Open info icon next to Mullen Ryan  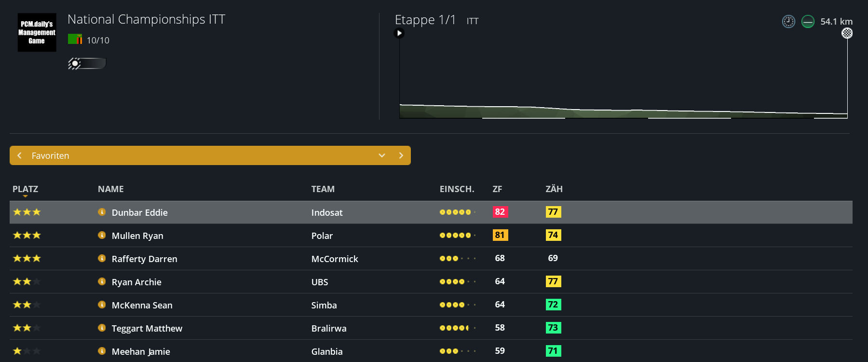102,235
